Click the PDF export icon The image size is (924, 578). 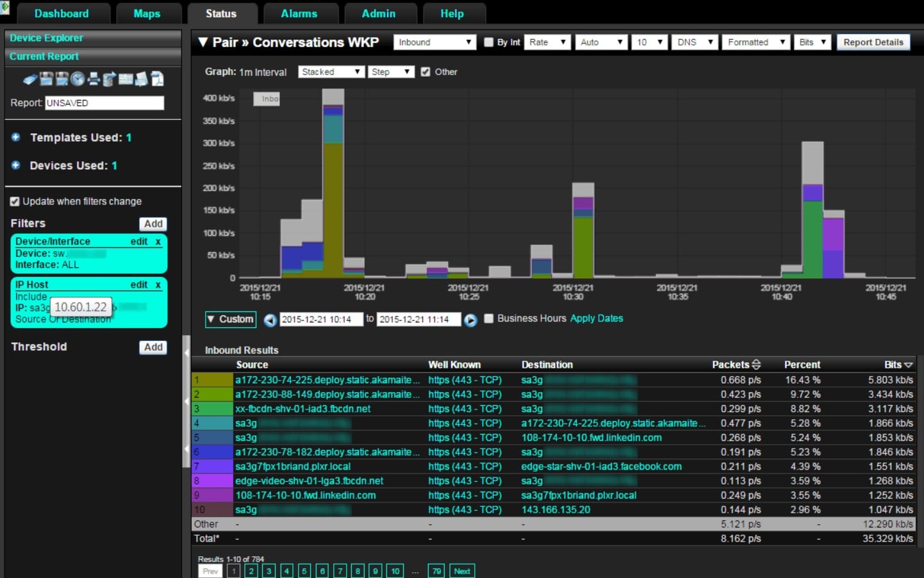coord(157,79)
